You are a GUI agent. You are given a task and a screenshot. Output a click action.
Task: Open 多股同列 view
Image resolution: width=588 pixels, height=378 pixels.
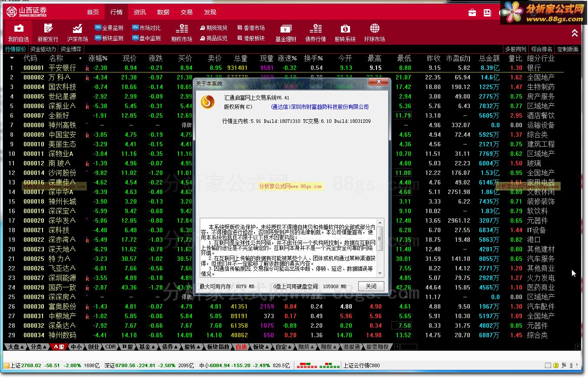[x=515, y=49]
